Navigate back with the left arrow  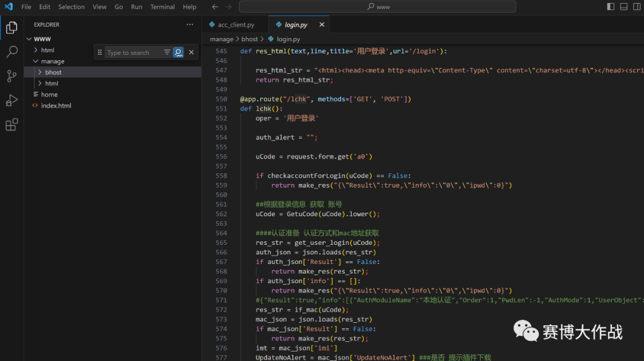point(215,7)
